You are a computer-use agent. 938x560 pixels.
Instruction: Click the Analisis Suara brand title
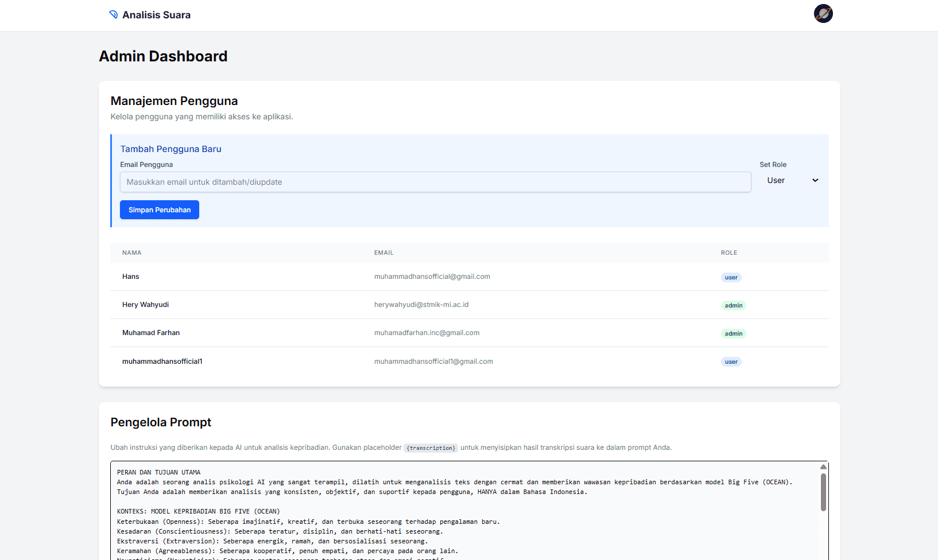[156, 15]
